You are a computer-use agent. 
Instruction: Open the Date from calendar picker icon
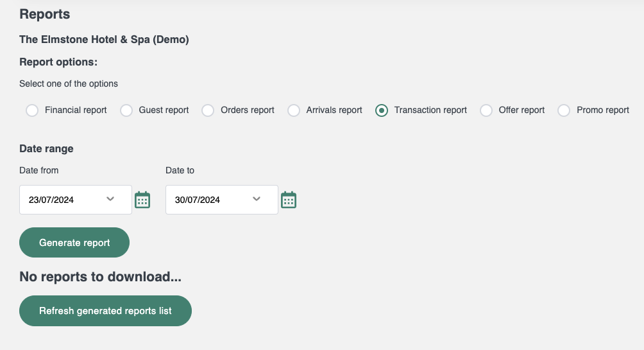142,200
